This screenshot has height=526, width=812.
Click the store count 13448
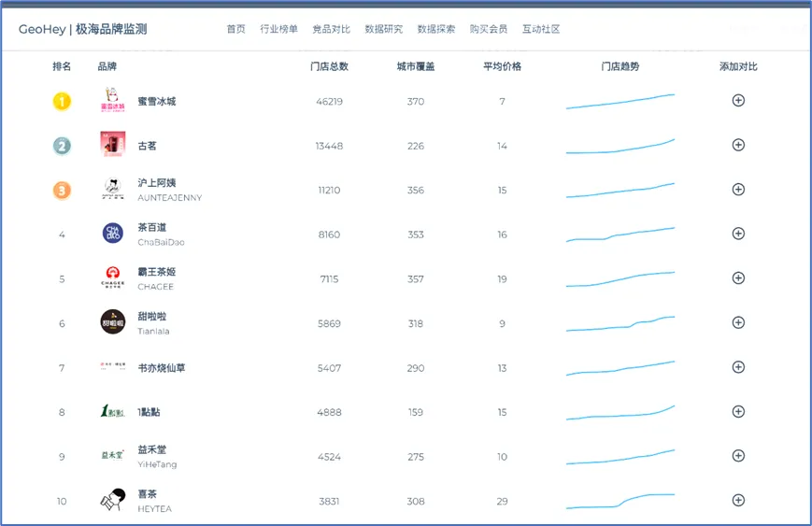point(329,146)
